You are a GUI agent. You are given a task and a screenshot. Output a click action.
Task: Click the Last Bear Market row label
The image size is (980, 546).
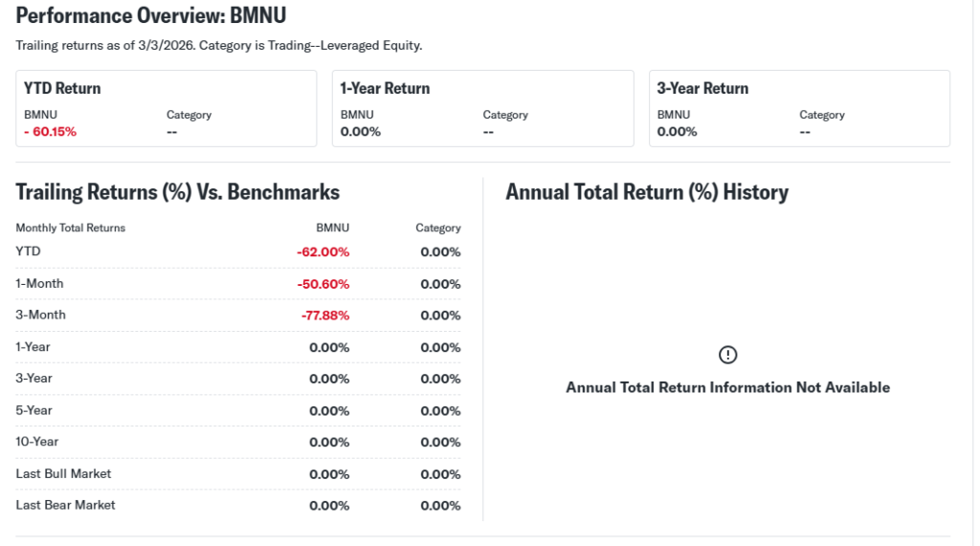(65, 505)
